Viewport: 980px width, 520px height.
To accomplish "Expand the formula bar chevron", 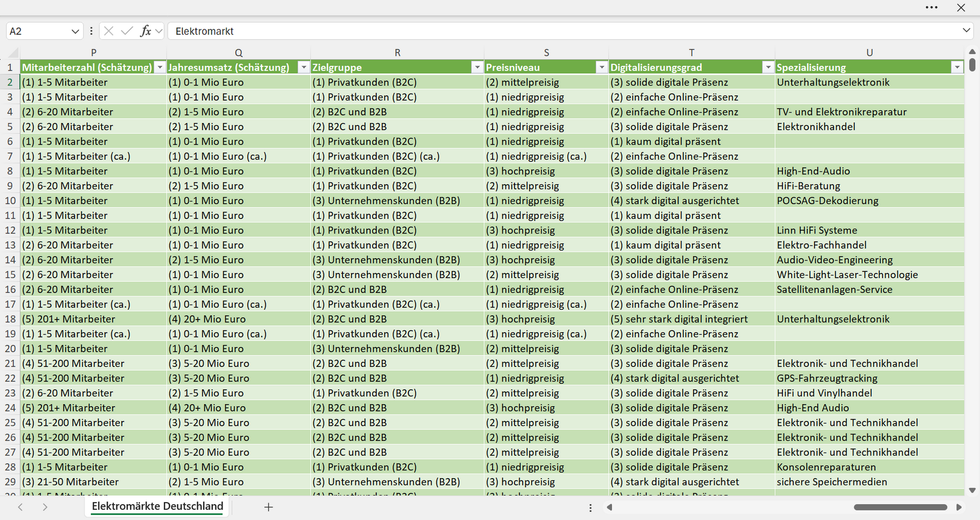I will [966, 30].
